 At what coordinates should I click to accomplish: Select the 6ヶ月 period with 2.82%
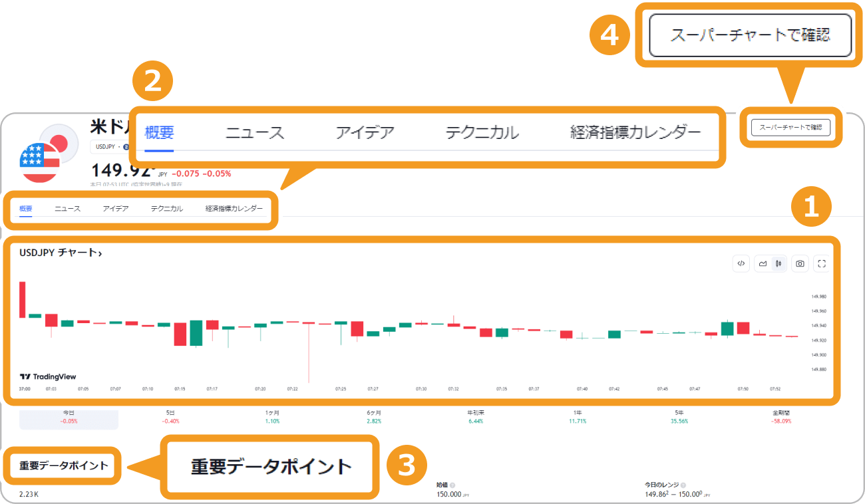(x=374, y=417)
